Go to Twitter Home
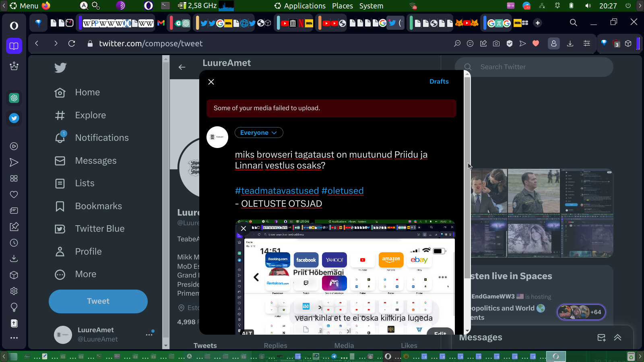The width and height of the screenshot is (644, 362). click(x=77, y=93)
